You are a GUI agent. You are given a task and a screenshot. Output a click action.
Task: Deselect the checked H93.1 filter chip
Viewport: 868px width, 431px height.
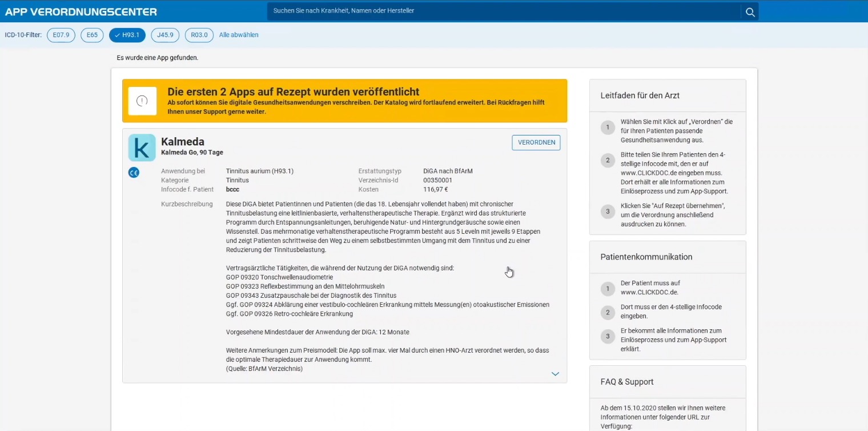pos(127,35)
